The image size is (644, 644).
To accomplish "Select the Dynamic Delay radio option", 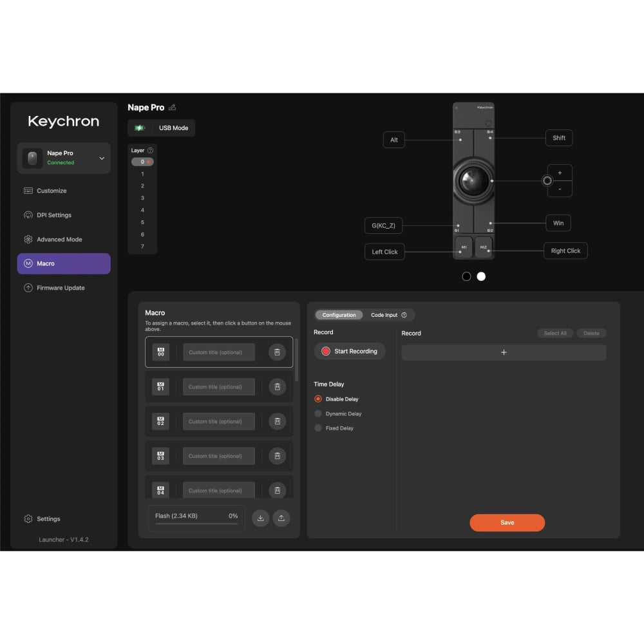I will (x=318, y=413).
